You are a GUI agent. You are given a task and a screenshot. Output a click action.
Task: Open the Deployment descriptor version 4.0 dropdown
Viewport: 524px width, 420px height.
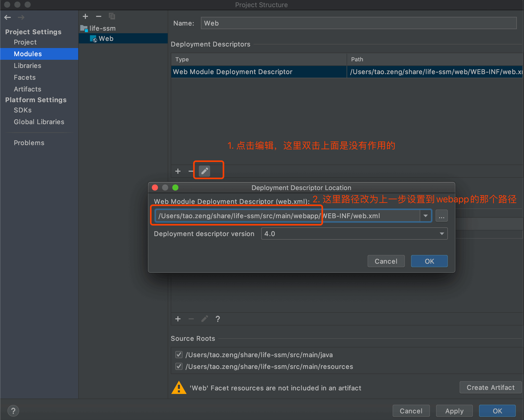click(442, 234)
